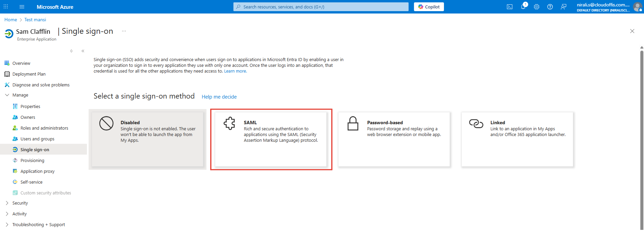This screenshot has width=644, height=242.
Task: Open the help question mark
Action: pyautogui.click(x=550, y=7)
